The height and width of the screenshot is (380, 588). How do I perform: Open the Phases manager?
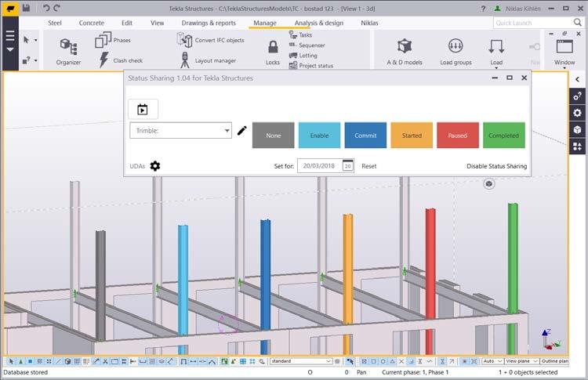click(113, 40)
